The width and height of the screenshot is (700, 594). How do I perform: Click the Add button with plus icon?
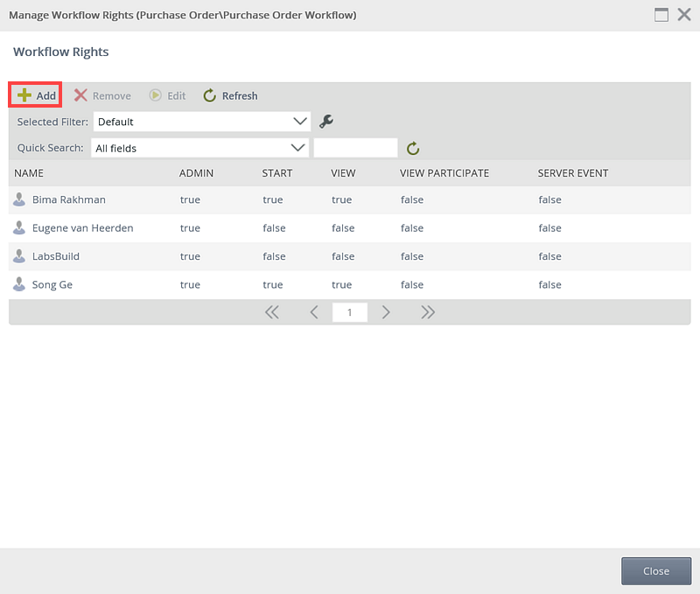coord(36,95)
